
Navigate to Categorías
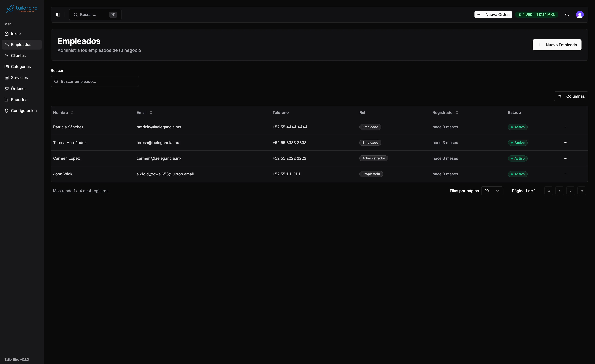coord(22,67)
